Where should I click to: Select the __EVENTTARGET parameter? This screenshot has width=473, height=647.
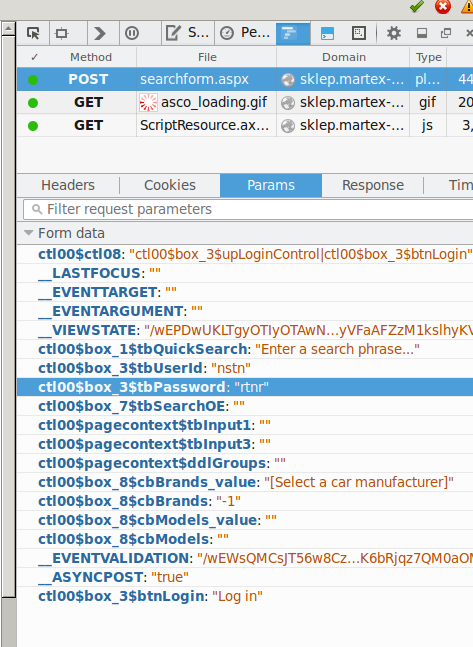pos(245,292)
